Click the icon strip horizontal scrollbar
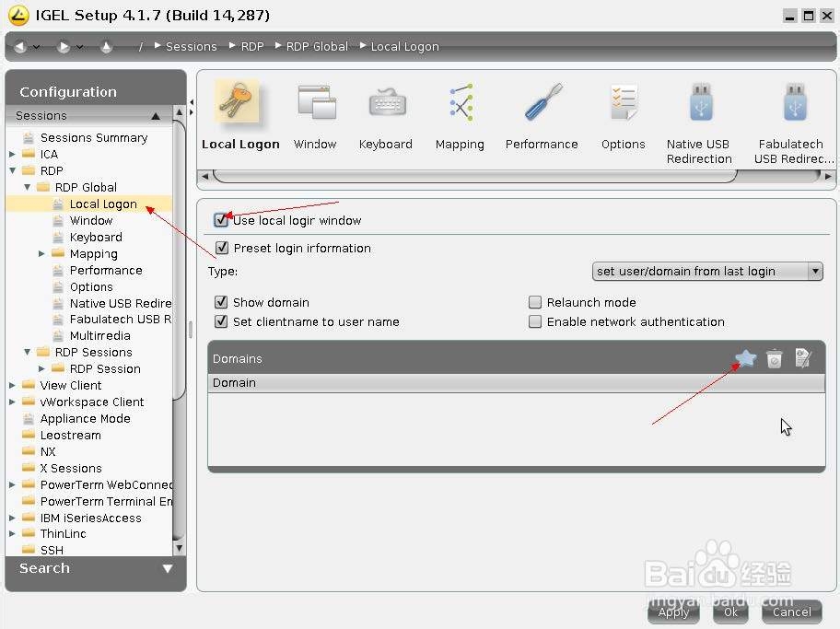The image size is (840, 629). (475, 176)
